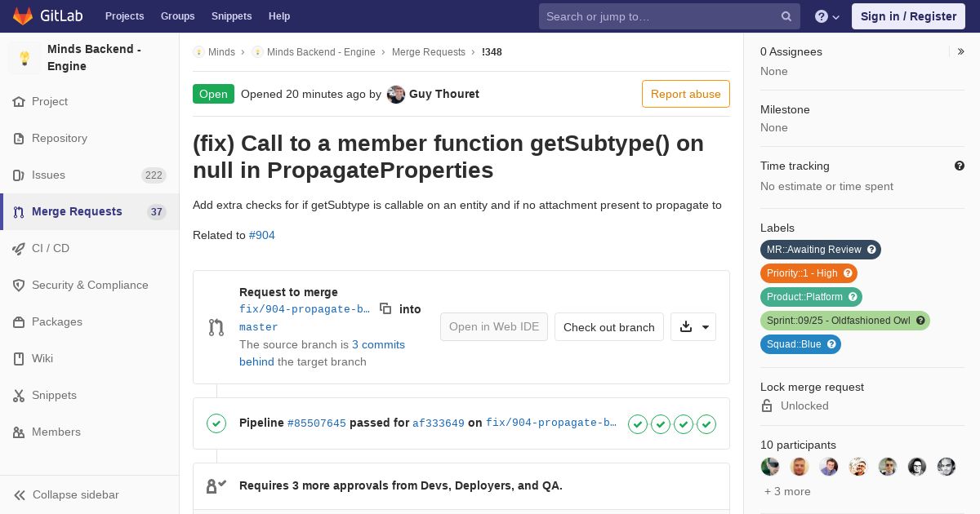Click the Wiki book icon
This screenshot has width=980, height=514.
(x=19, y=359)
